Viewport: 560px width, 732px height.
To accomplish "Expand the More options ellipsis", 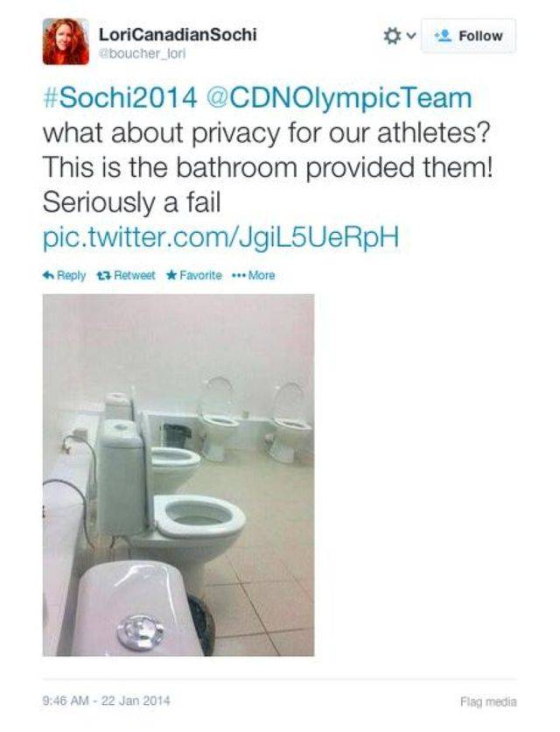I will point(254,275).
